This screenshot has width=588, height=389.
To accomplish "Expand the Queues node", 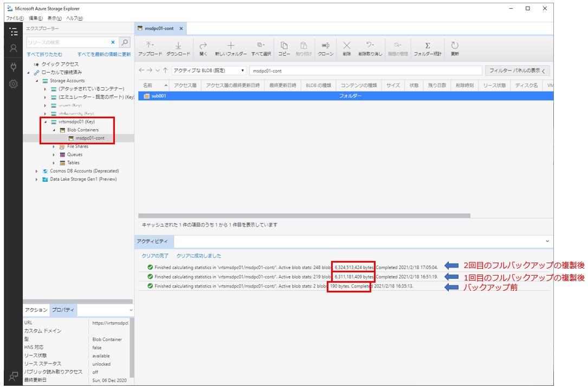I will 54,155.
